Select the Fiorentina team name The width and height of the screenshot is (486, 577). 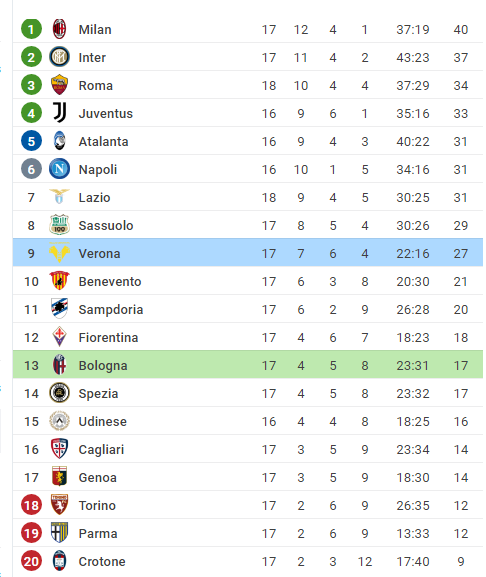point(108,337)
